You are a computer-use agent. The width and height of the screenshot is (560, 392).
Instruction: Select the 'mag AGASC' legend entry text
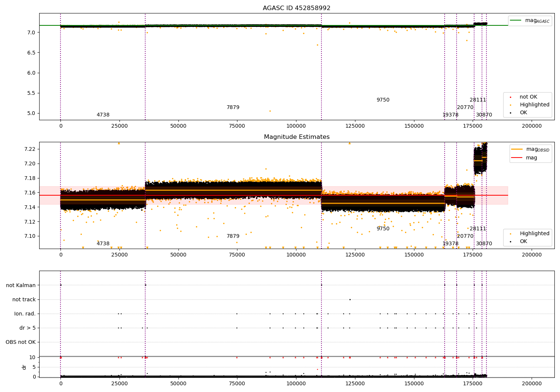point(537,21)
